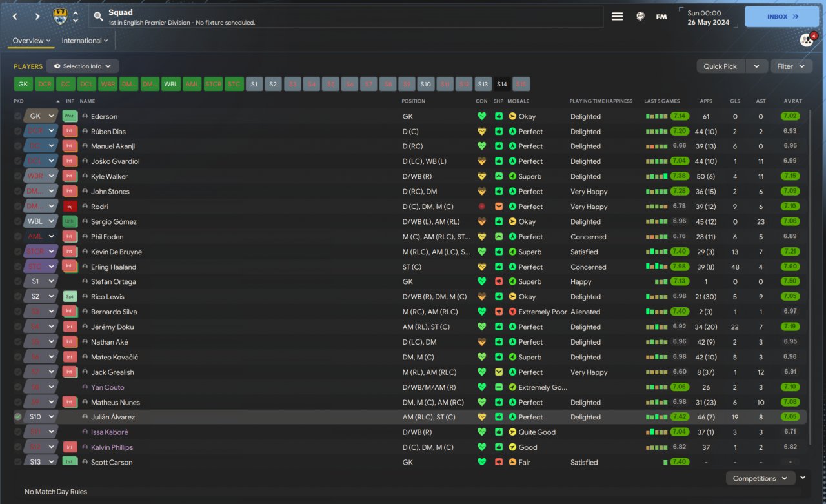The width and height of the screenshot is (826, 504).
Task: Click the search magnifier icon
Action: [98, 17]
